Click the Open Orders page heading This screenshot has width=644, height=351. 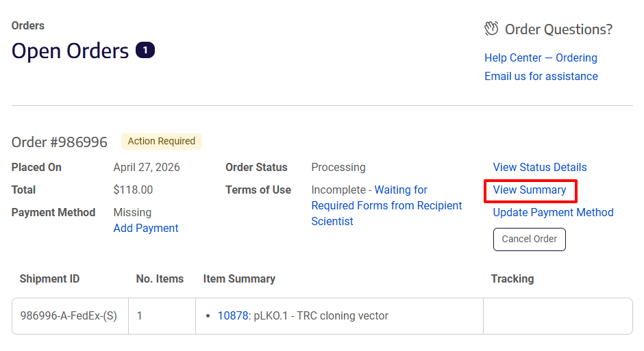[x=70, y=51]
